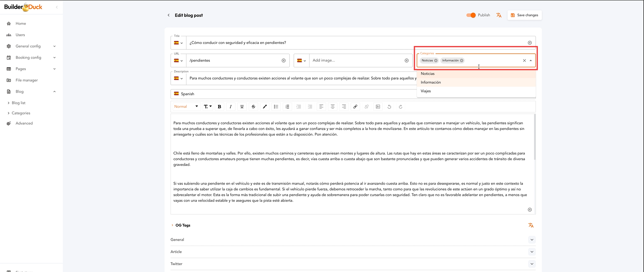644x272 pixels.
Task: Insert a link using the link icon
Action: tap(355, 107)
